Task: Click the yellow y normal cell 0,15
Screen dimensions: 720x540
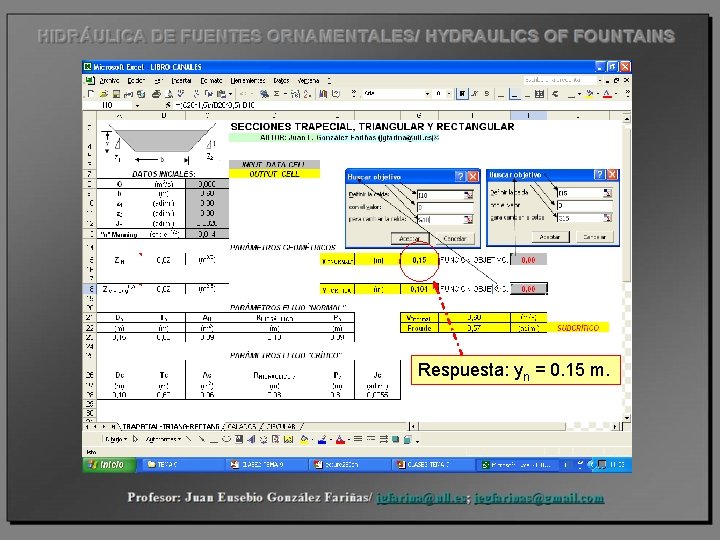Action: click(419, 260)
